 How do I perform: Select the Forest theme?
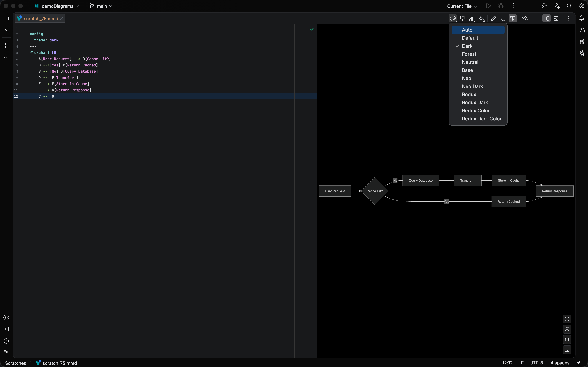[x=468, y=54]
